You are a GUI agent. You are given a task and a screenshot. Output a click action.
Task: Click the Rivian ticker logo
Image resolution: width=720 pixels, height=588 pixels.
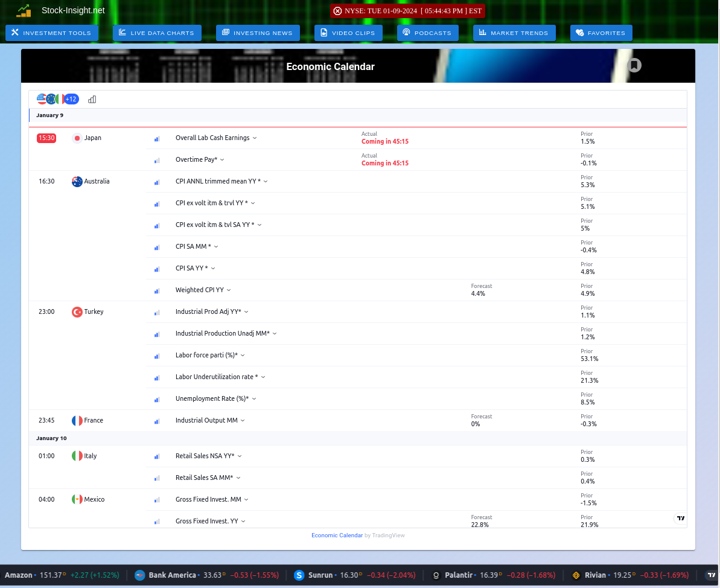pos(576,575)
